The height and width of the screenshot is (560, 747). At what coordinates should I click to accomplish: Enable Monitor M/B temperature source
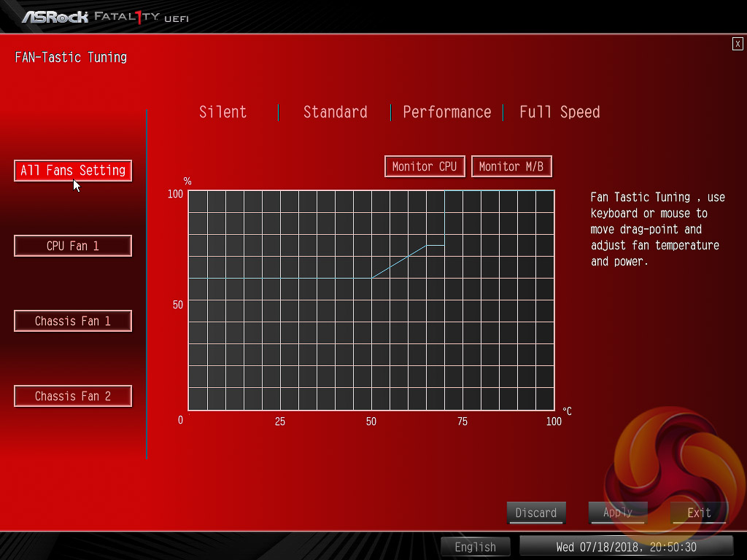511,166
